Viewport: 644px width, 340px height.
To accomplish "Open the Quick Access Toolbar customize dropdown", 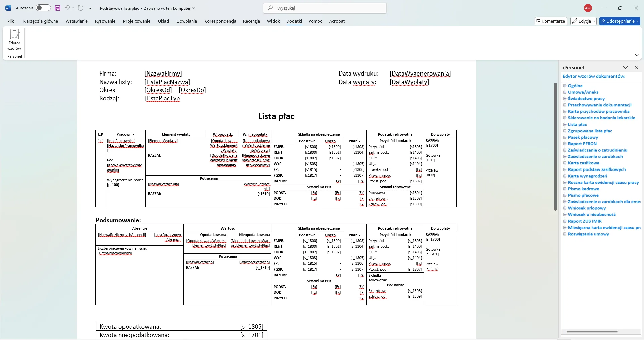I will point(90,8).
